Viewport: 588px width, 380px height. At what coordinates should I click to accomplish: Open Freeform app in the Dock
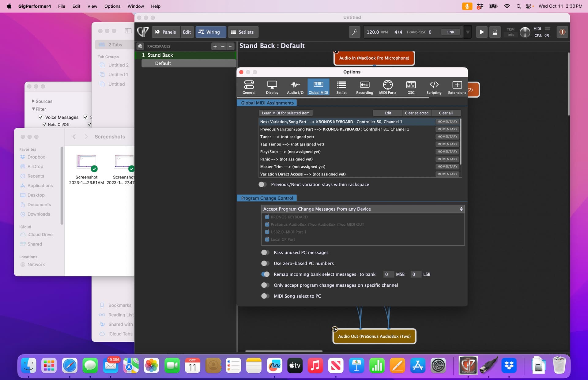[x=274, y=365]
